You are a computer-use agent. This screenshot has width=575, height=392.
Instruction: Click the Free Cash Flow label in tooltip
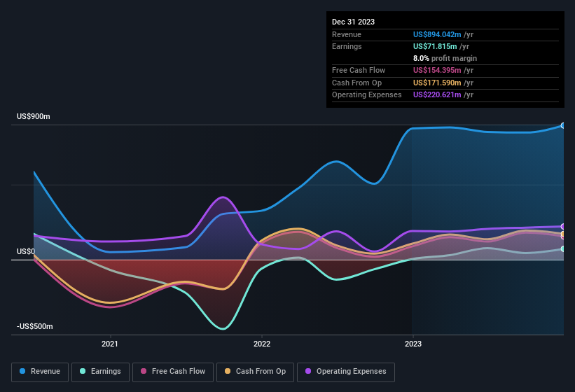[359, 70]
